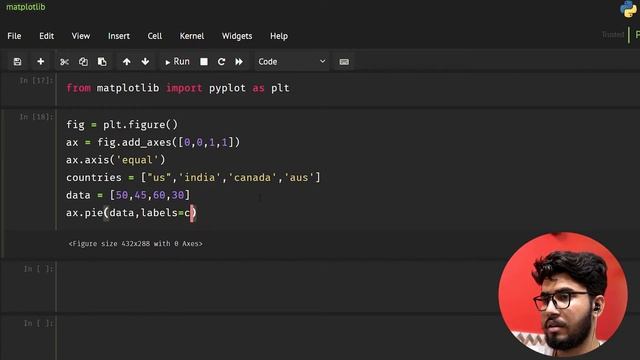Copy selected cells icon

pos(83,62)
